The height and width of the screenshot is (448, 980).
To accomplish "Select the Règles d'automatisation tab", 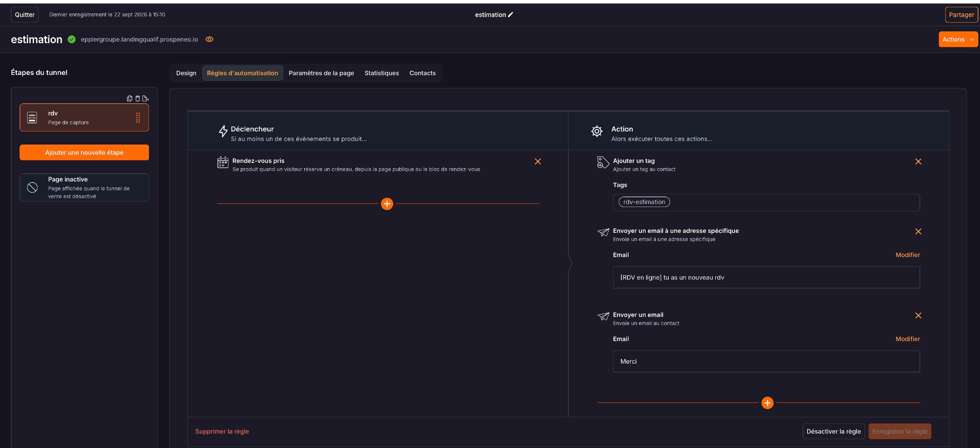I will click(242, 73).
